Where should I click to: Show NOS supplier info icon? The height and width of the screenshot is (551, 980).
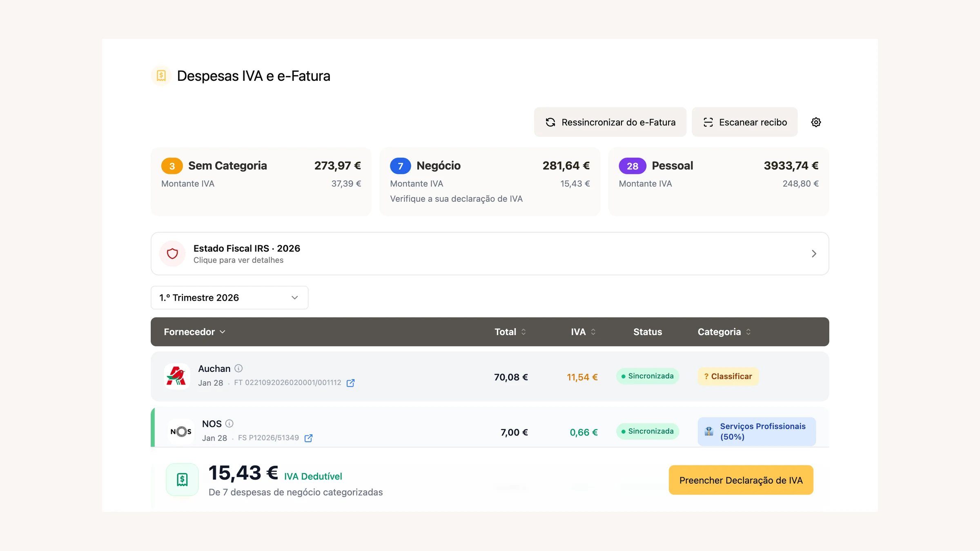pos(229,423)
